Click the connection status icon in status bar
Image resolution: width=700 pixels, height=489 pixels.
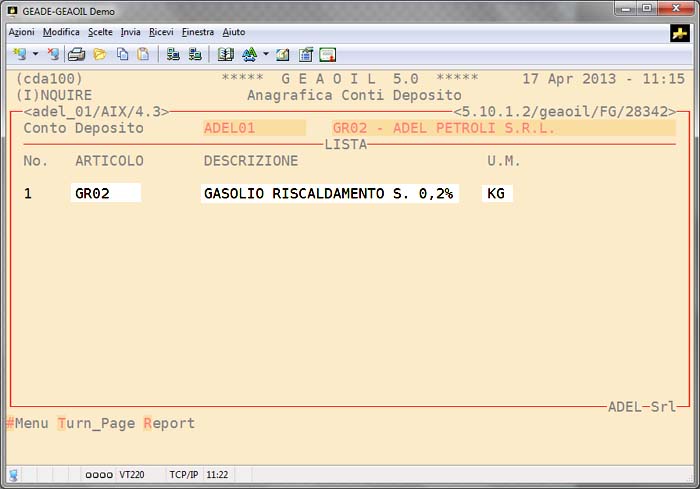click(14, 474)
